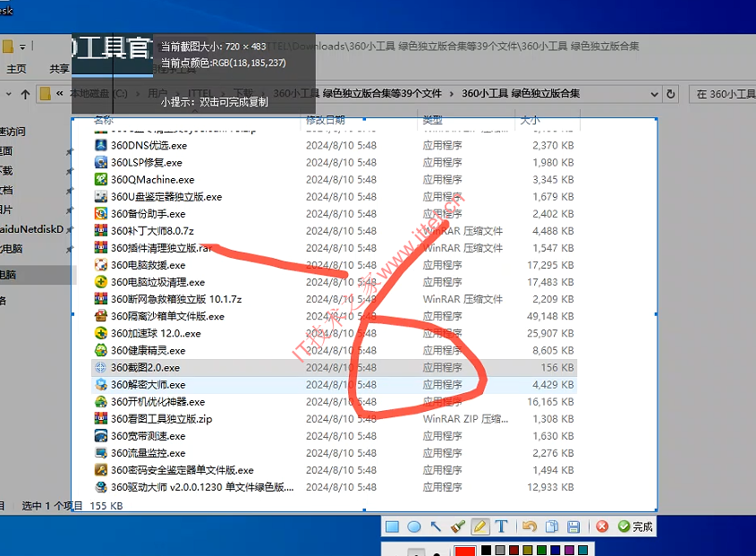
Task: Click the 360DNS优选.exe file icon
Action: tap(101, 145)
